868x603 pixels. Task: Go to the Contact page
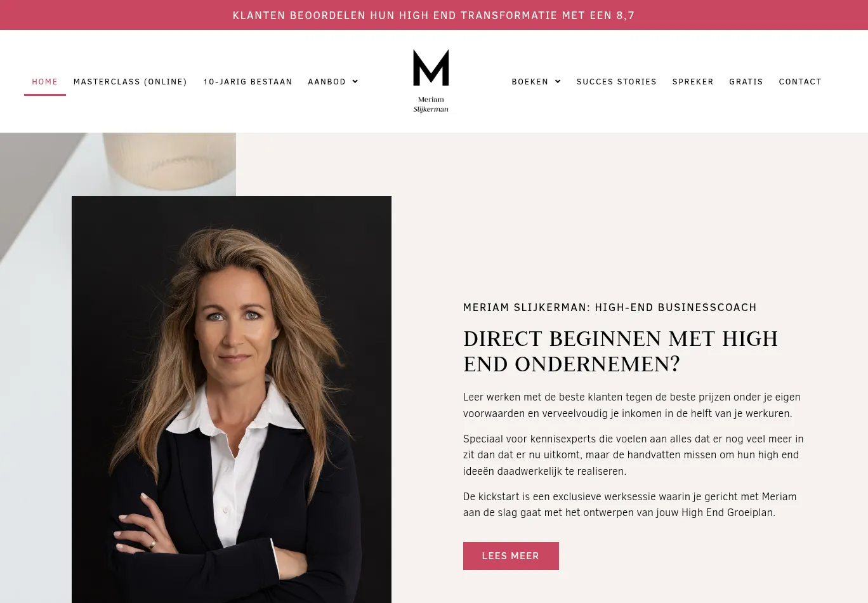click(800, 81)
